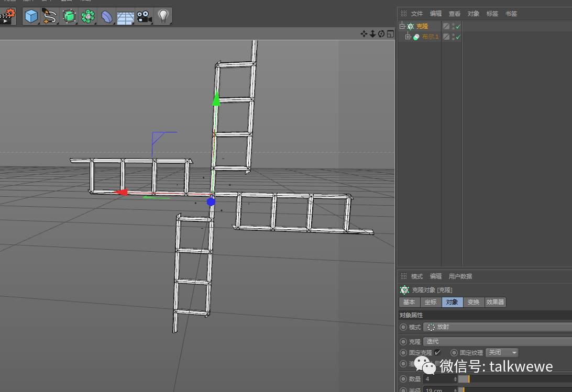Toggle visibility dots of 克隆 object
The height and width of the screenshot is (392, 572).
[x=453, y=26]
